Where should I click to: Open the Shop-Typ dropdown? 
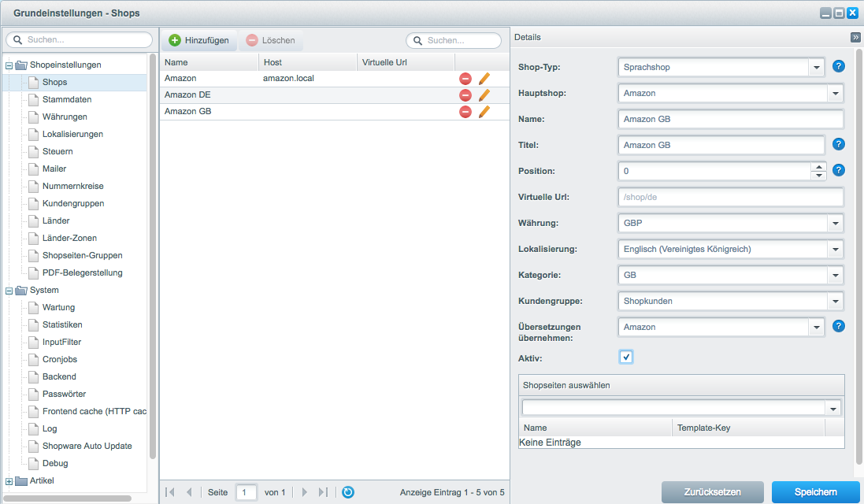[815, 68]
